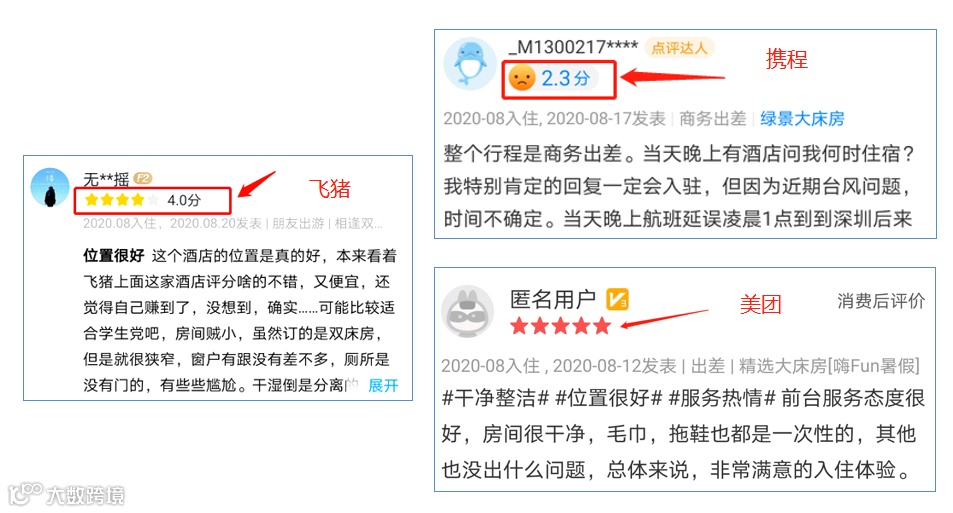Click the V3 badge beside 匿名用户
The height and width of the screenshot is (513, 953).
618,299
